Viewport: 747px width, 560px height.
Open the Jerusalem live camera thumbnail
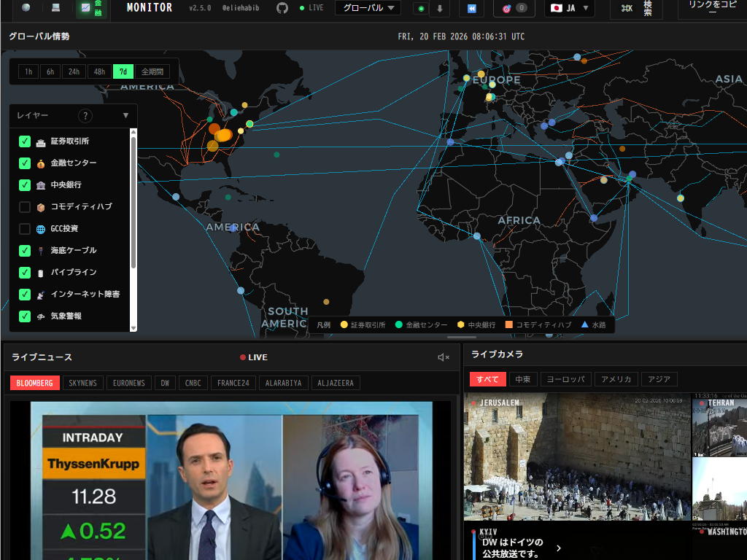click(576, 456)
